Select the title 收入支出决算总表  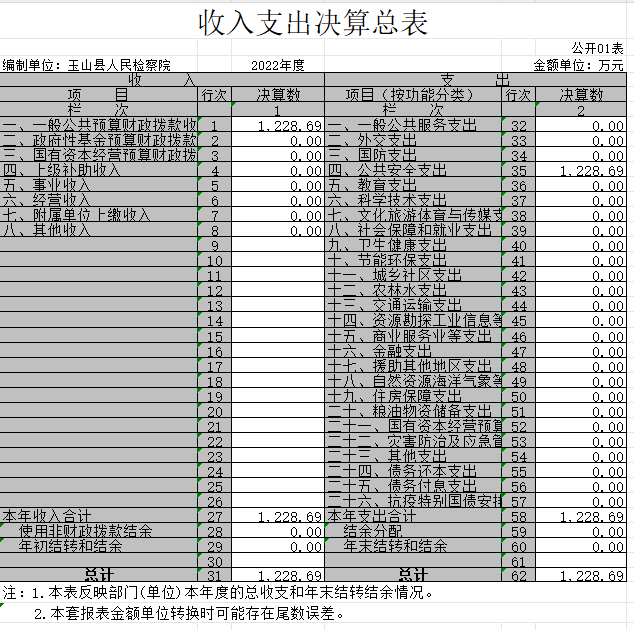coord(313,23)
